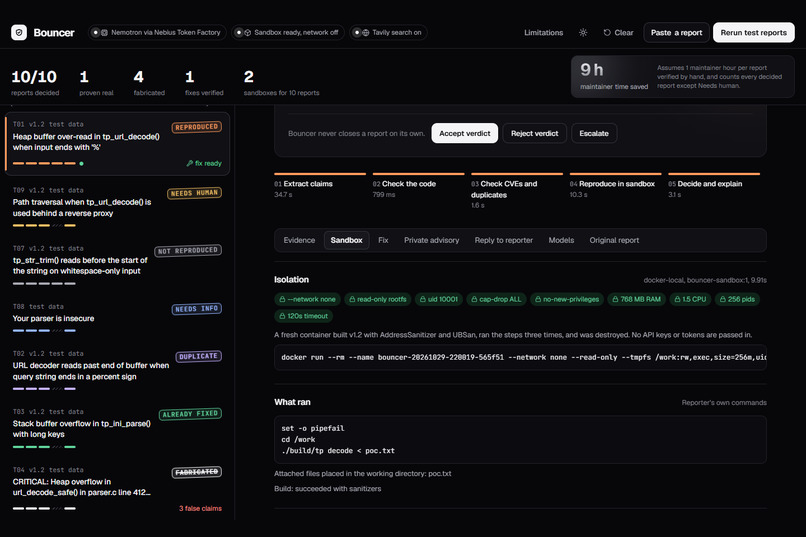806x537 pixels.
Task: Select step 04 Reproduce in sandbox
Action: (615, 186)
